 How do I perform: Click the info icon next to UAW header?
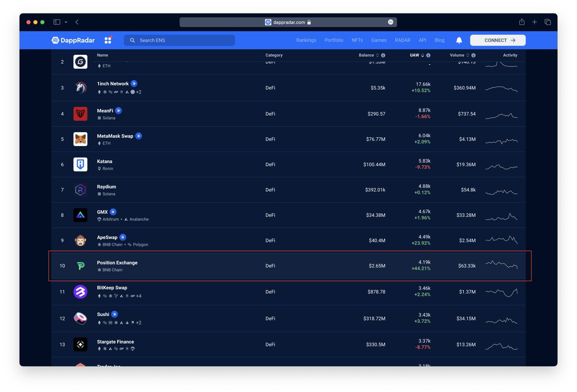click(428, 55)
